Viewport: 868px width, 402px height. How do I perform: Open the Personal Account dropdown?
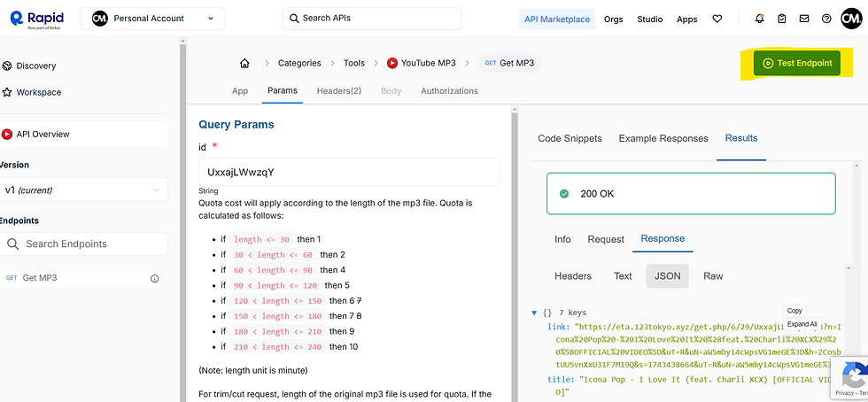152,19
